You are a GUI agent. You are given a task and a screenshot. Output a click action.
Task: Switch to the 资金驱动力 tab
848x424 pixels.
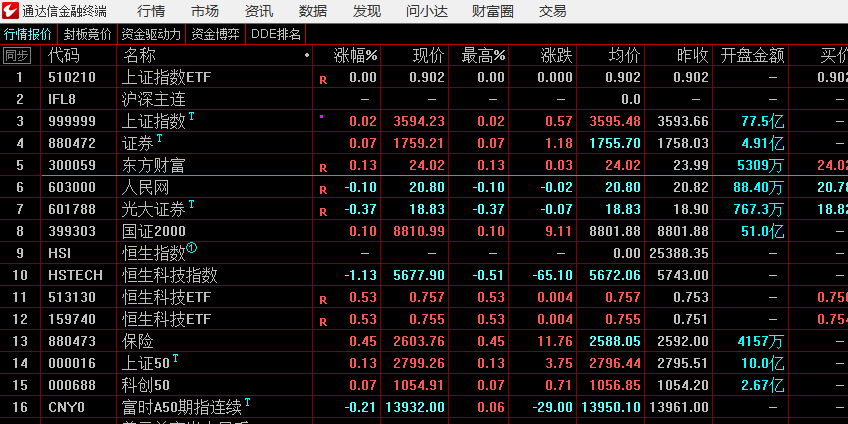click(151, 35)
